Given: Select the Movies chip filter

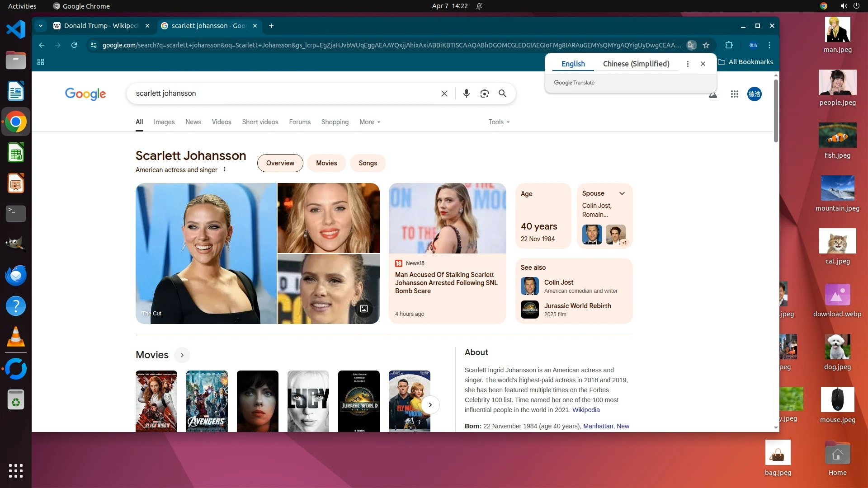Looking at the screenshot, I should [x=326, y=163].
